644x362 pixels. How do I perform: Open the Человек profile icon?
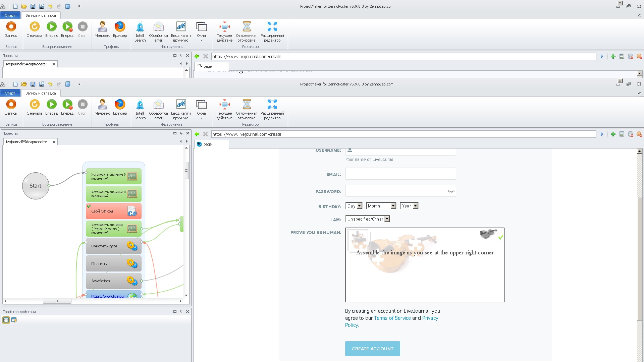click(102, 104)
